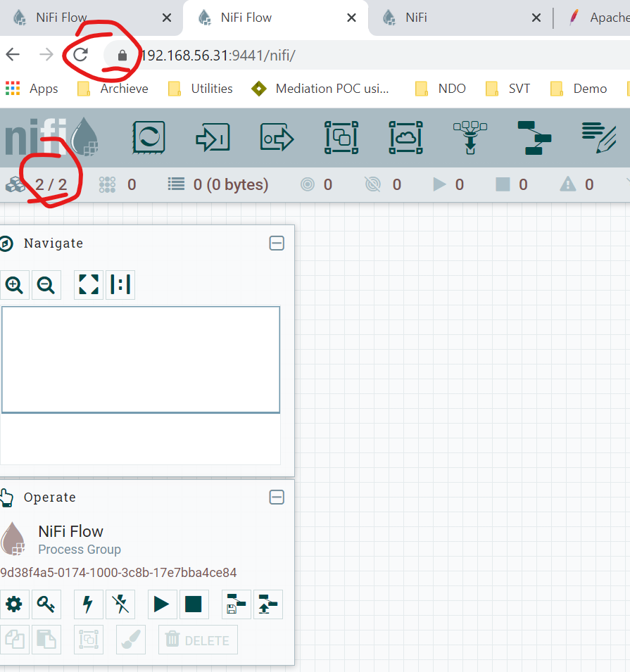Screen dimensions: 630x672
Task: Click the access policies key icon
Action: tap(46, 604)
